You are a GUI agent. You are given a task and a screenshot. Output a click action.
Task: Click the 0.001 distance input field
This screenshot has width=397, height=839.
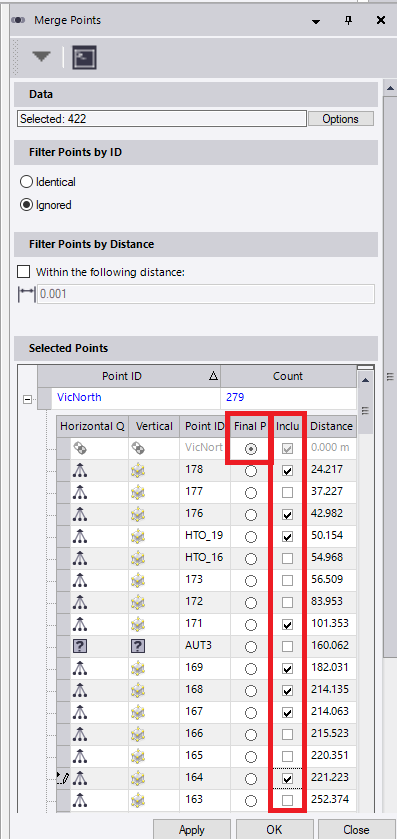point(205,294)
